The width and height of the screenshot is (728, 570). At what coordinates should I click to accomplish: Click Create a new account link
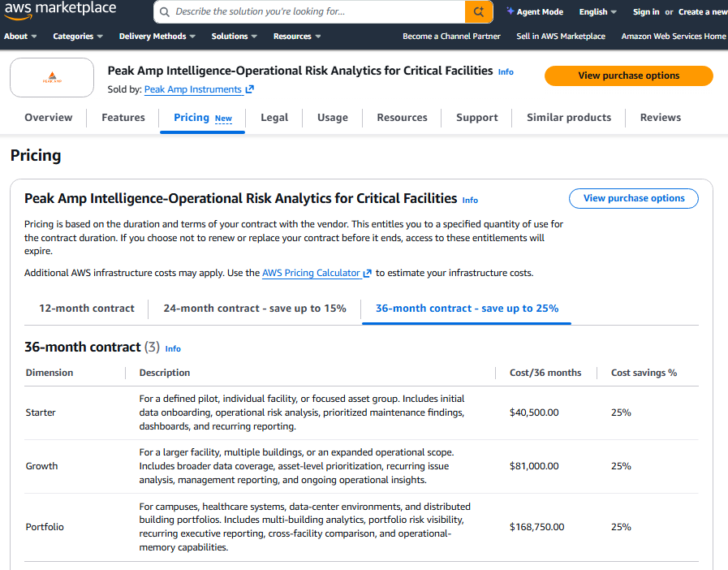click(703, 12)
